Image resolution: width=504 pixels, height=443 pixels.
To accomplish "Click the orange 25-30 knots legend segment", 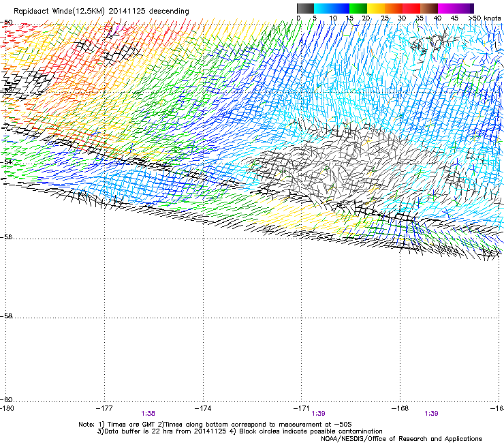I will pos(394,8).
